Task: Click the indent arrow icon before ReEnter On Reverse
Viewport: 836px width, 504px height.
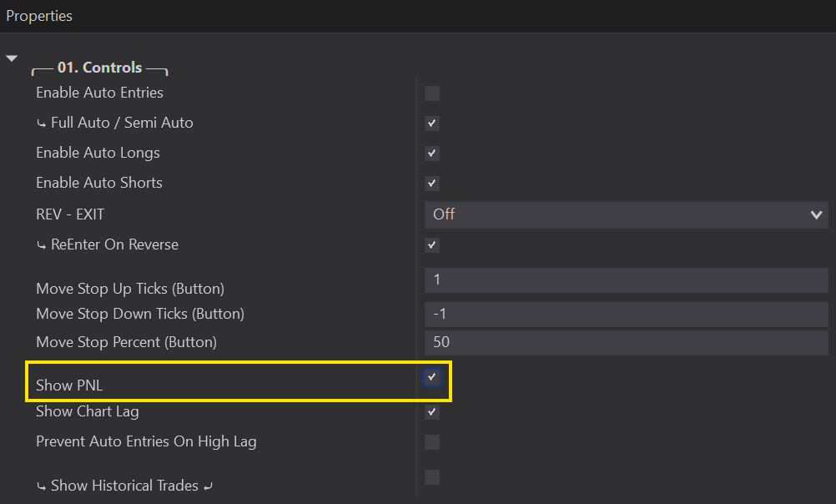Action: [42, 245]
